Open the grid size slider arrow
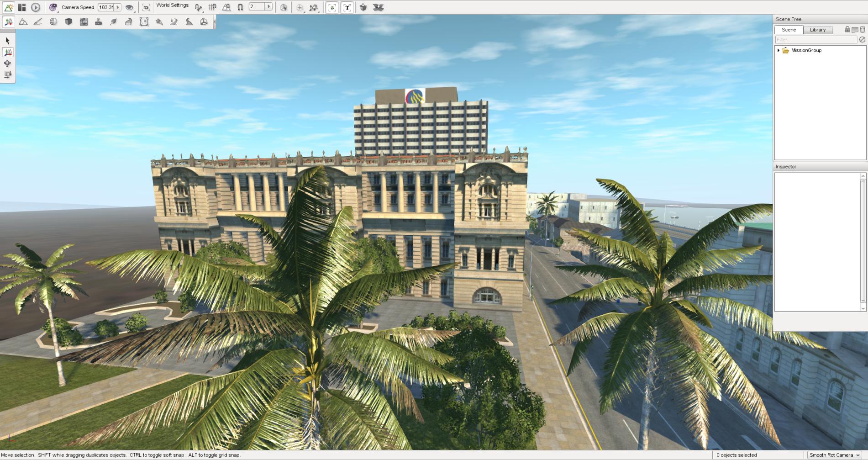 point(268,6)
